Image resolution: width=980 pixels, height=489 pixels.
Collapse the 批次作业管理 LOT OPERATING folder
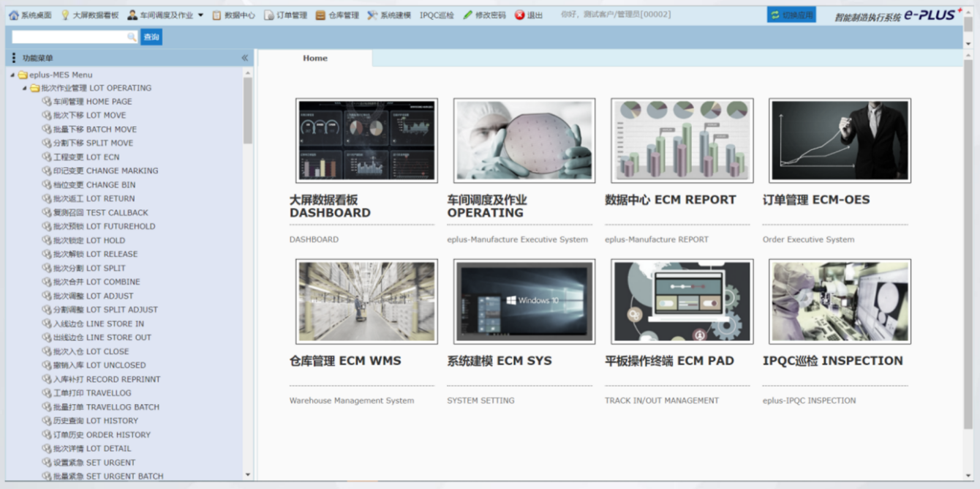pos(24,89)
